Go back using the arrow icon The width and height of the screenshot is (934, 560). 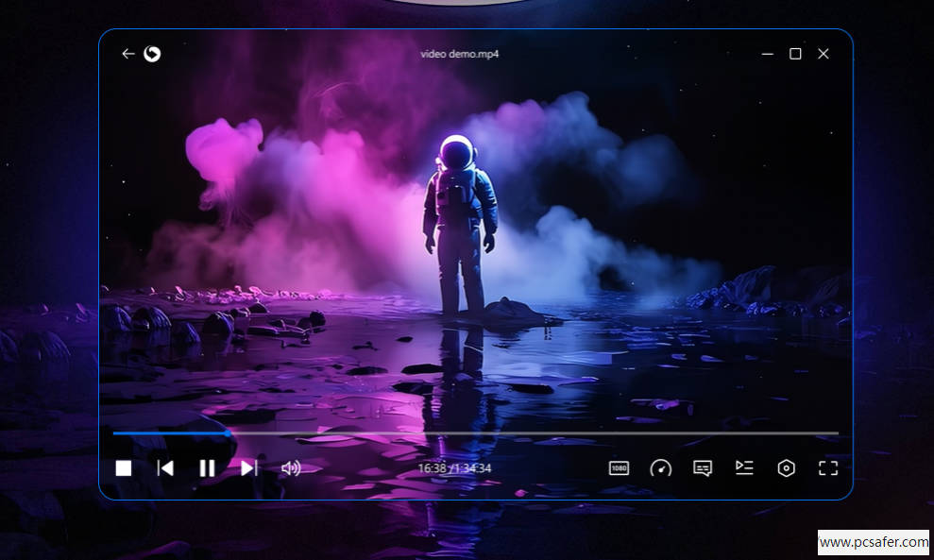[x=128, y=54]
